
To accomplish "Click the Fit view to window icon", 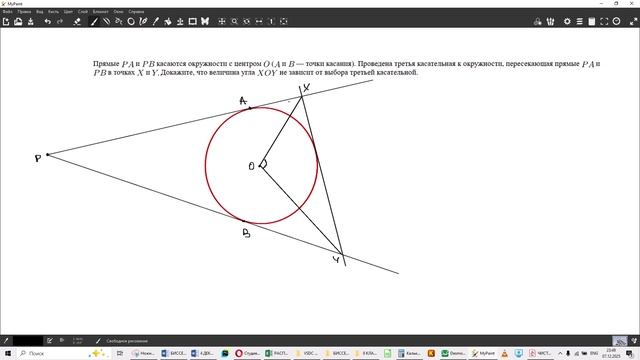I will pyautogui.click(x=284, y=21).
